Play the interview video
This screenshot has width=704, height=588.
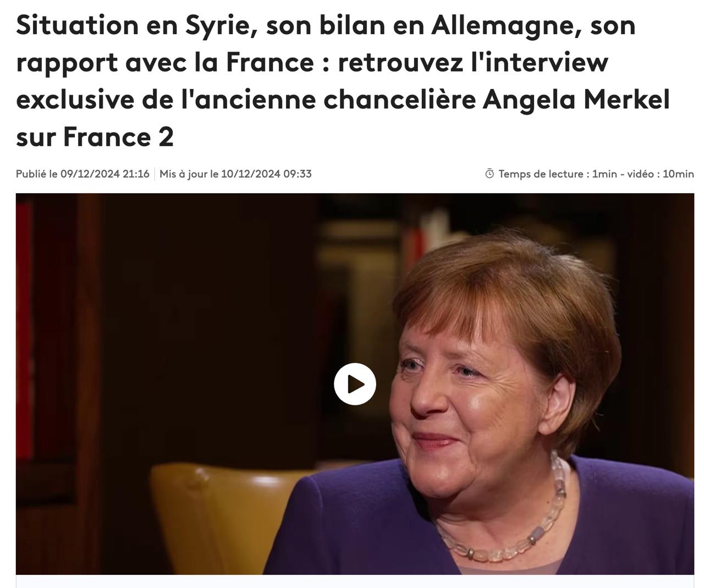coord(355,384)
